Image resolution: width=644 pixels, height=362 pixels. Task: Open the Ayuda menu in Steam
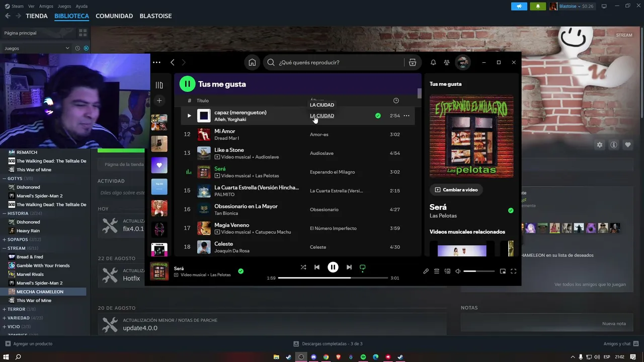click(x=82, y=6)
